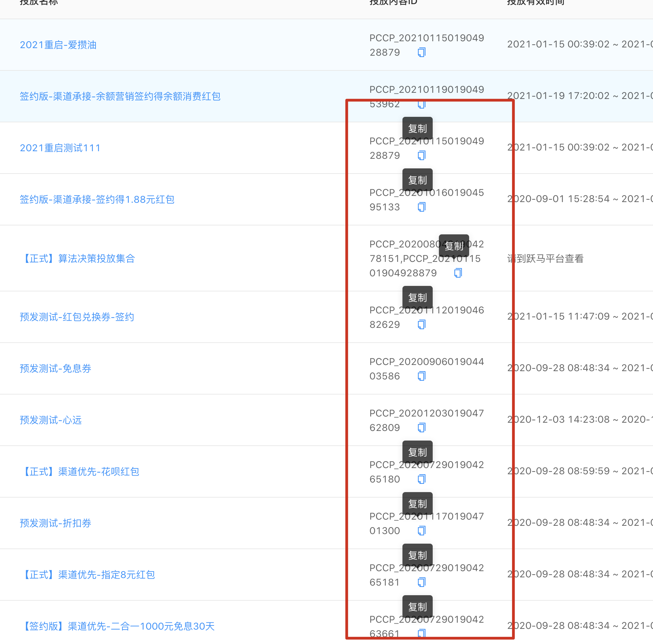This screenshot has width=653, height=644.
Task: Click time range starting 2020-09-01 15:28:54
Action: (x=580, y=199)
